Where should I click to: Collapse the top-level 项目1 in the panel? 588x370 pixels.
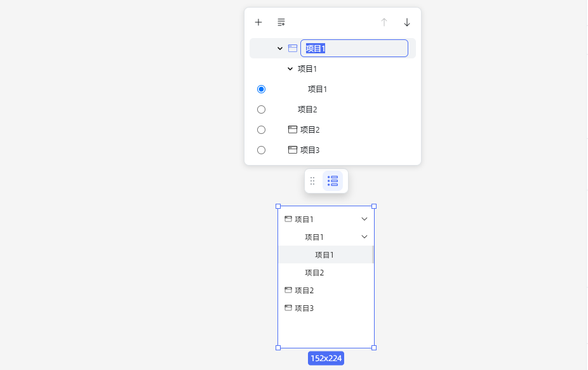pos(279,48)
